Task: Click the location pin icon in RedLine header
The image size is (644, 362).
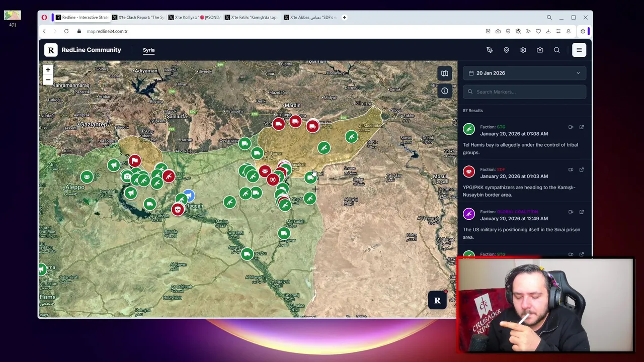Action: (x=506, y=50)
